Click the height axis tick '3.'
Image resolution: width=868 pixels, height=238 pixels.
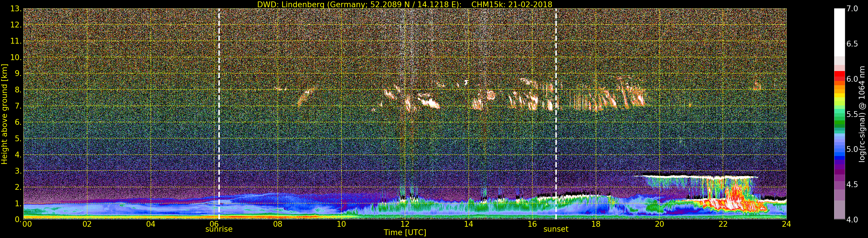[18, 171]
